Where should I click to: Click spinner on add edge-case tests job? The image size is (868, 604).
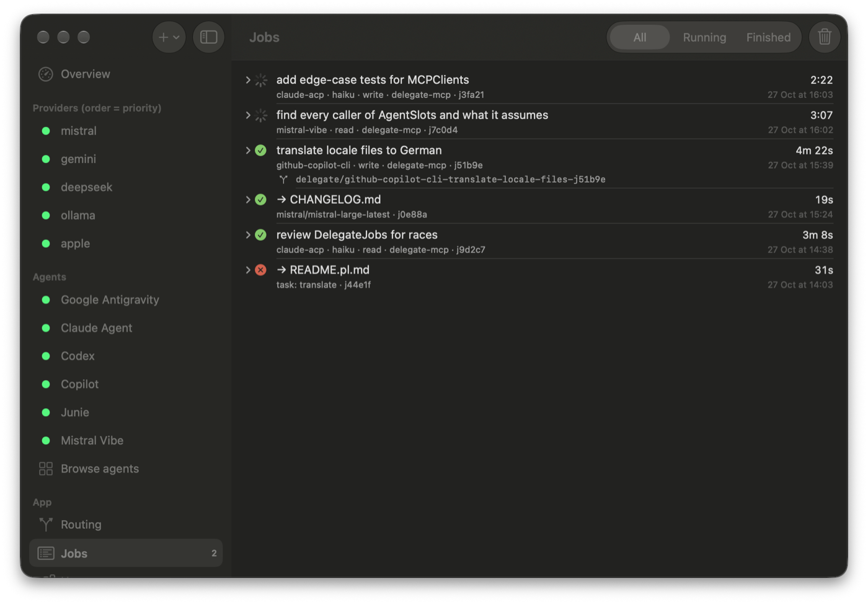[x=261, y=80]
